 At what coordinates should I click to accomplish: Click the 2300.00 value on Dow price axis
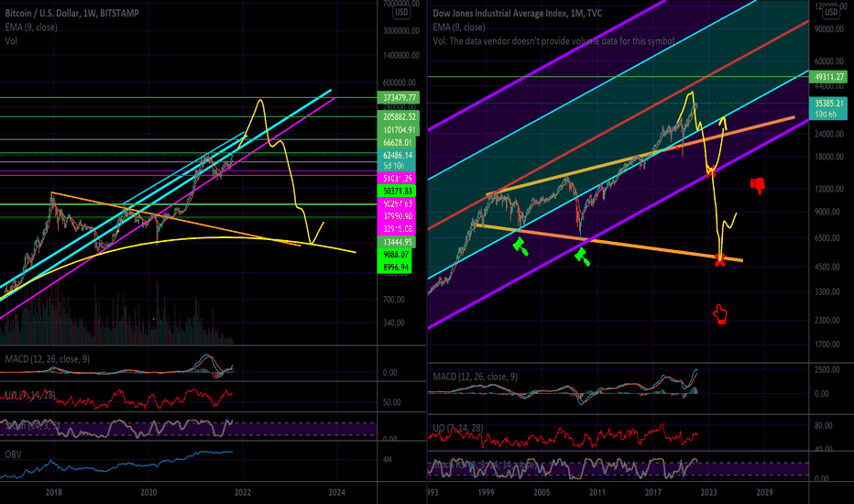827,321
